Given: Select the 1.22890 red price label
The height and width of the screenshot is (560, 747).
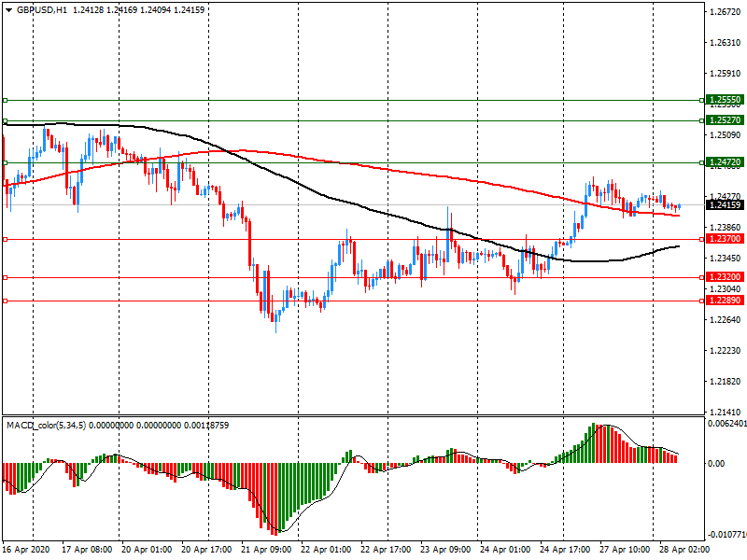Looking at the screenshot, I should [x=725, y=301].
